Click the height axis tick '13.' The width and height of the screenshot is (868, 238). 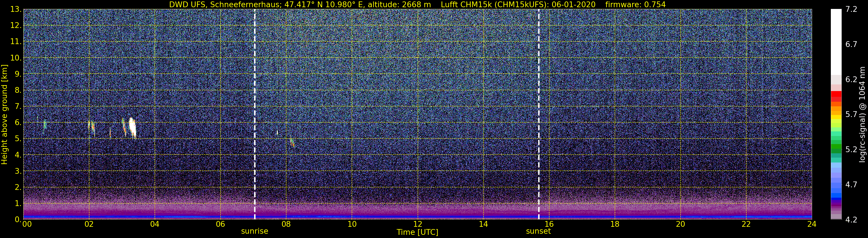click(x=16, y=10)
